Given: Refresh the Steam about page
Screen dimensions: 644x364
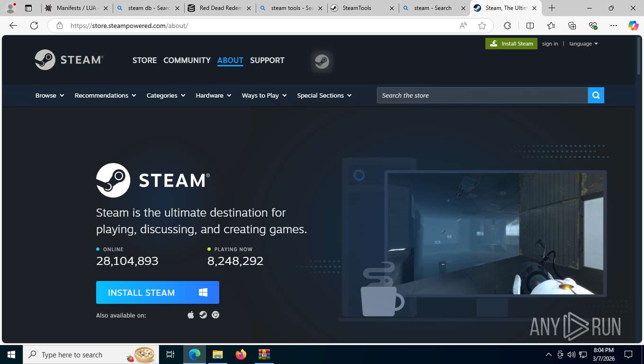Looking at the screenshot, I should [34, 26].
